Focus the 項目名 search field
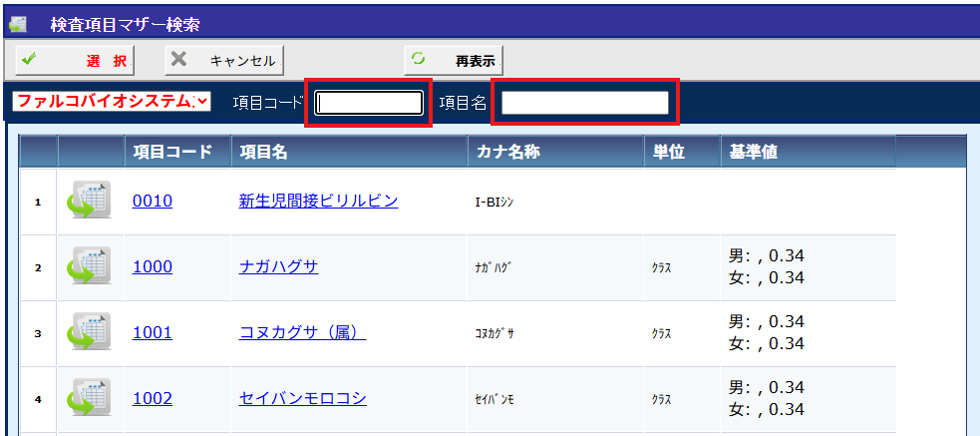This screenshot has height=436, width=980. coord(584,102)
